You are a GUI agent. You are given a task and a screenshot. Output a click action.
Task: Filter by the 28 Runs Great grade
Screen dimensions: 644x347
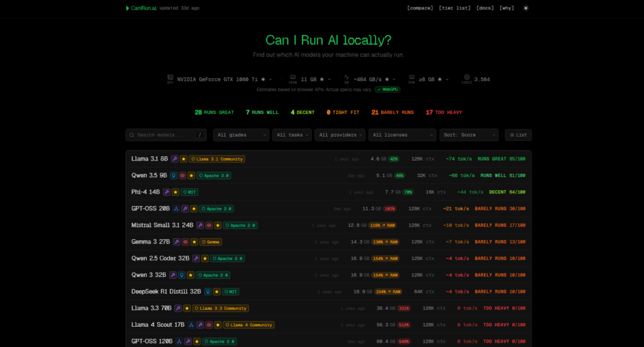point(214,112)
